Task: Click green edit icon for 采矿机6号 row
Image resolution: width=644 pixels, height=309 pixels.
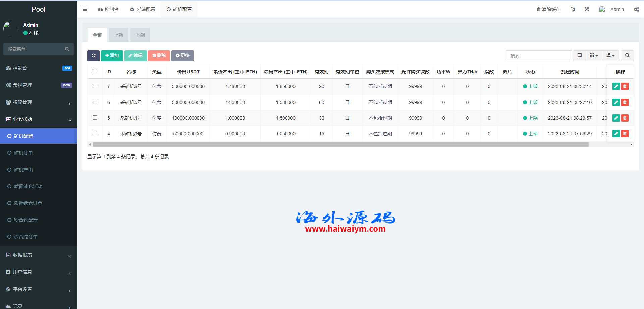Action: pos(616,86)
